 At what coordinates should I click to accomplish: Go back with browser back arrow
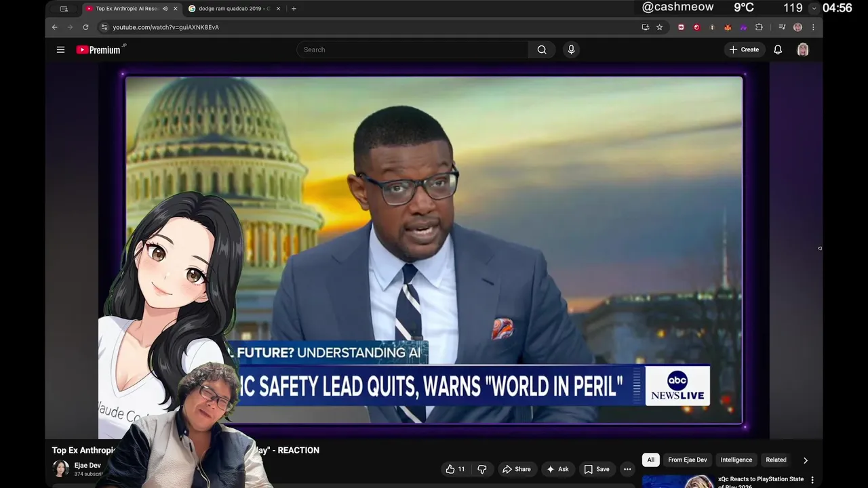[x=55, y=27]
